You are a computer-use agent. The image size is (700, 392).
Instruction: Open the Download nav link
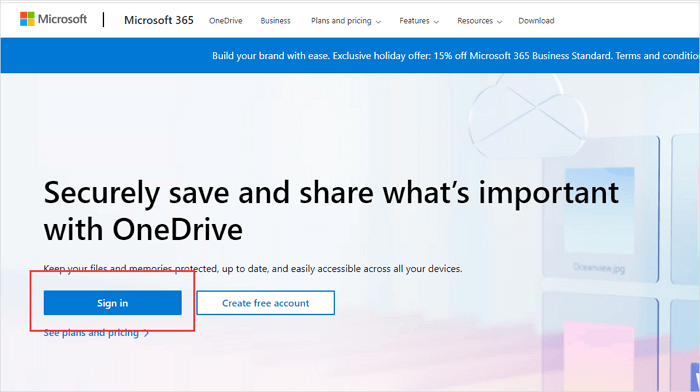tap(536, 21)
